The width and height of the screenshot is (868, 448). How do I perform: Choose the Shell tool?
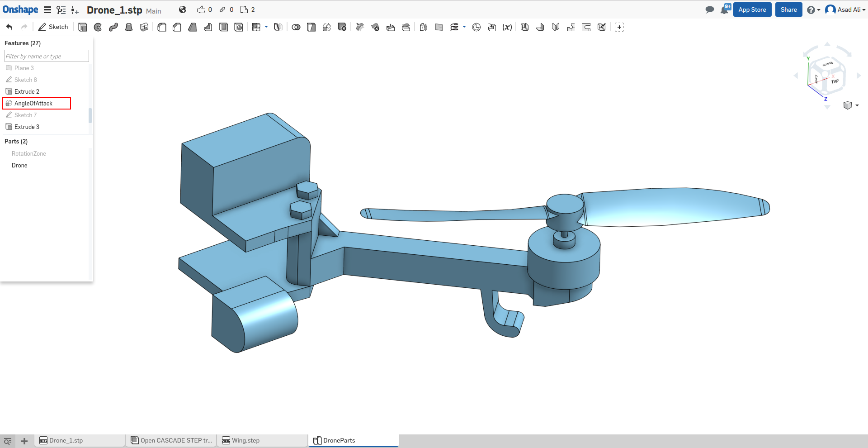pyautogui.click(x=223, y=27)
